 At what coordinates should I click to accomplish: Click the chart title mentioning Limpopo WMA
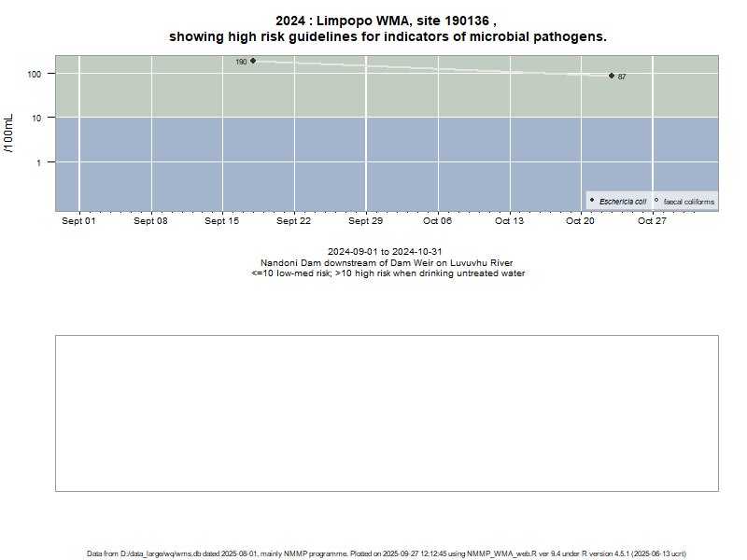[388, 29]
